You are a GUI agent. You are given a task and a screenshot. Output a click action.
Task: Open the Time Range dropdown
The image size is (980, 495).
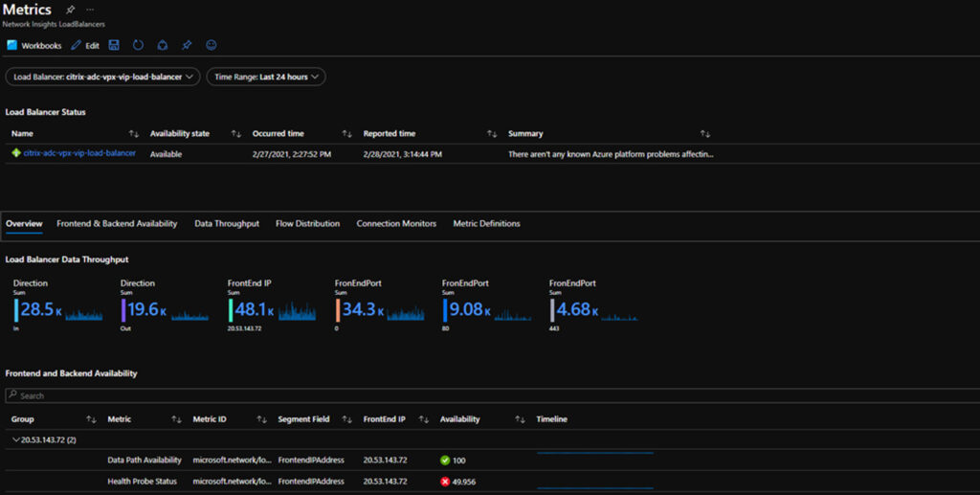[266, 77]
